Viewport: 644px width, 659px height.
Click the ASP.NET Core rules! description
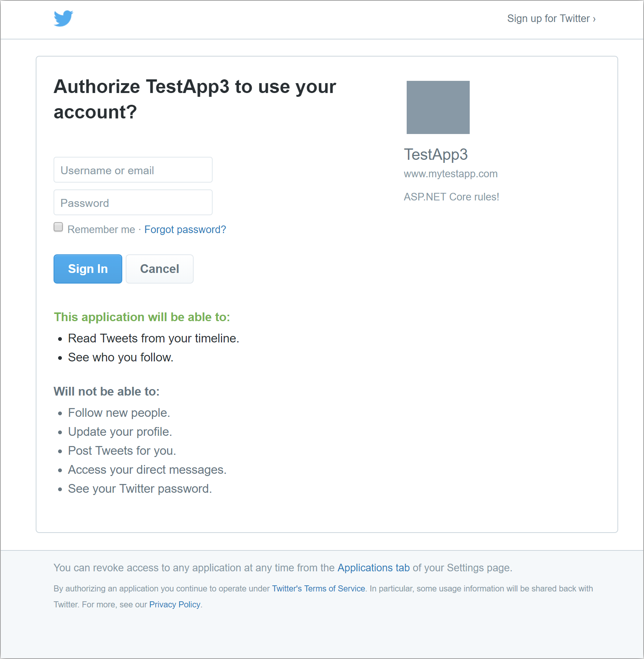click(x=451, y=197)
